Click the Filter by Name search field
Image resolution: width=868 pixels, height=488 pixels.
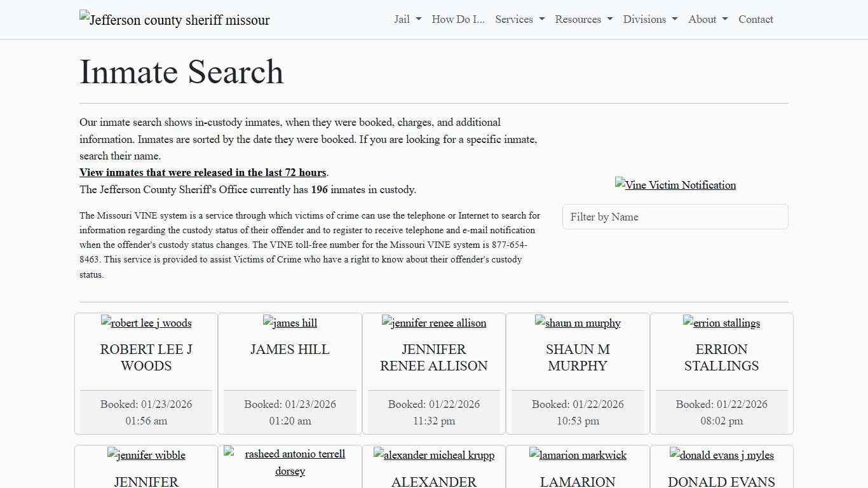675,217
